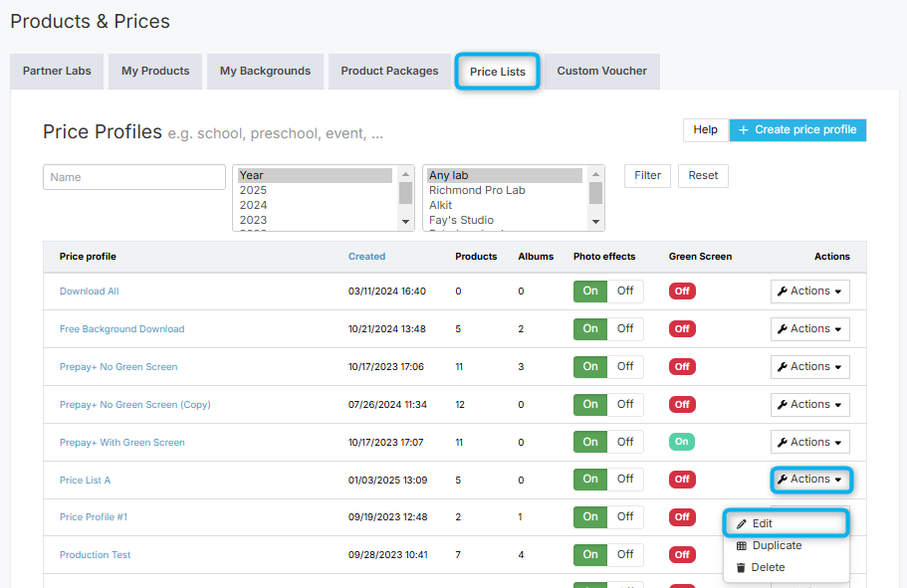Image resolution: width=907 pixels, height=588 pixels.
Task: Open the Production Test profile
Action: [x=95, y=554]
